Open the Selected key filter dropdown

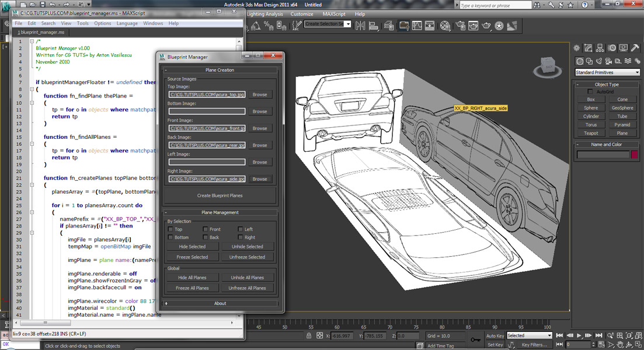(529, 335)
